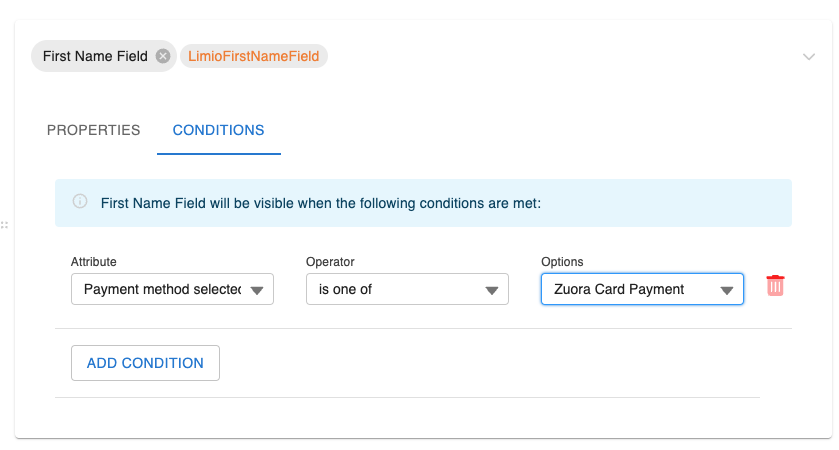Click the arrow on the Attribute dropdown
Viewport: 839px width, 450px height.
(x=257, y=291)
